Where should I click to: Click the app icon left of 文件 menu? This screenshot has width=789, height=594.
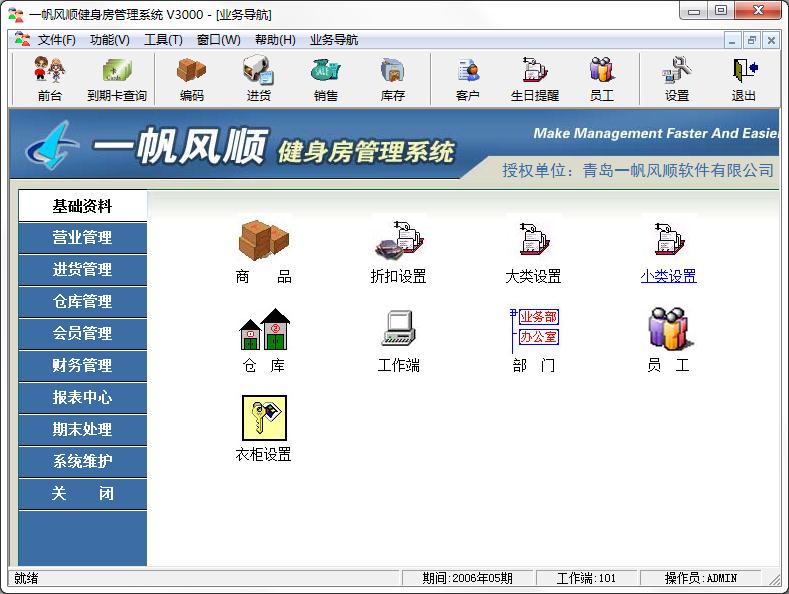point(22,39)
